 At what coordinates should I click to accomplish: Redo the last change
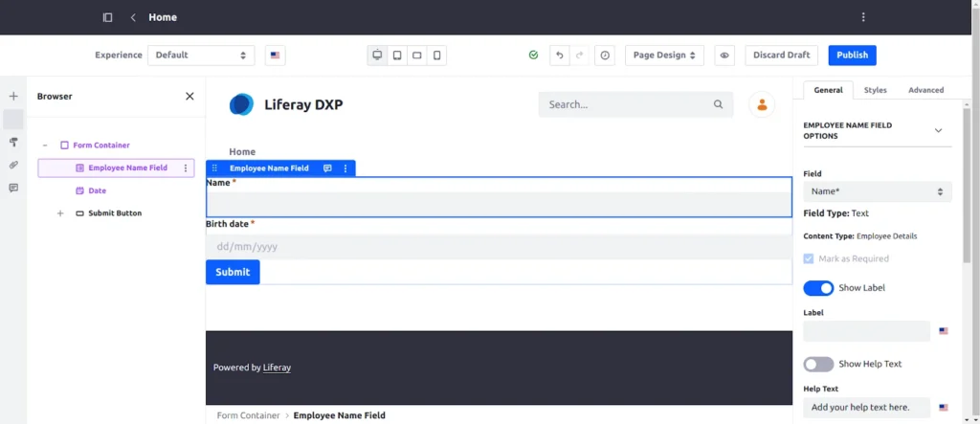(x=579, y=55)
